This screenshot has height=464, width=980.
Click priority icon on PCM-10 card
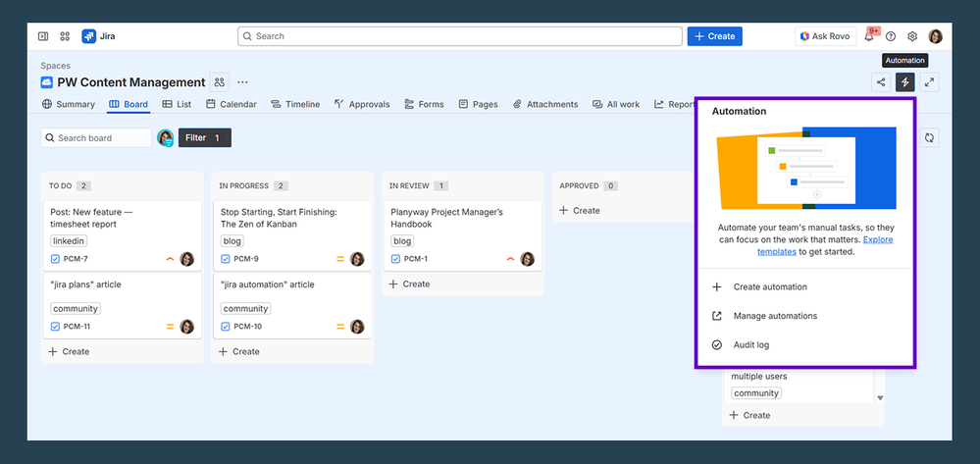coord(340,327)
